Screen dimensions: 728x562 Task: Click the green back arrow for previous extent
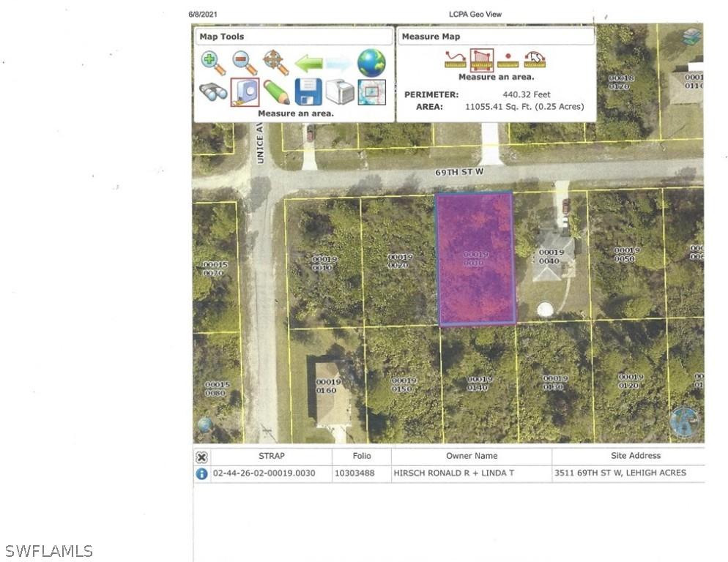(308, 63)
